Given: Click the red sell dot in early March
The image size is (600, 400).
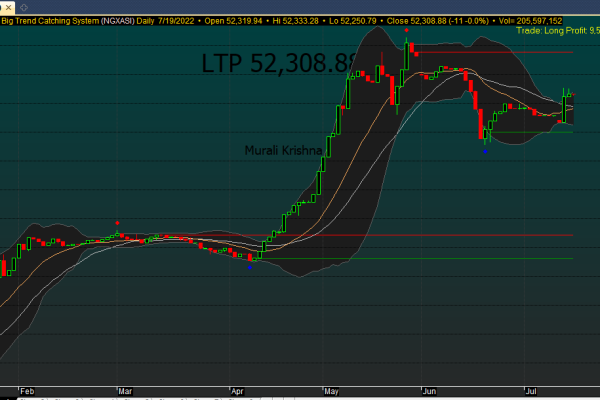Looking at the screenshot, I should [x=118, y=221].
